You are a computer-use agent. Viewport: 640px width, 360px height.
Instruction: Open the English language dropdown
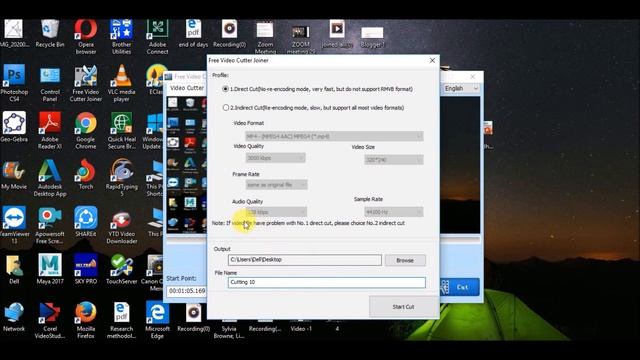(461, 88)
